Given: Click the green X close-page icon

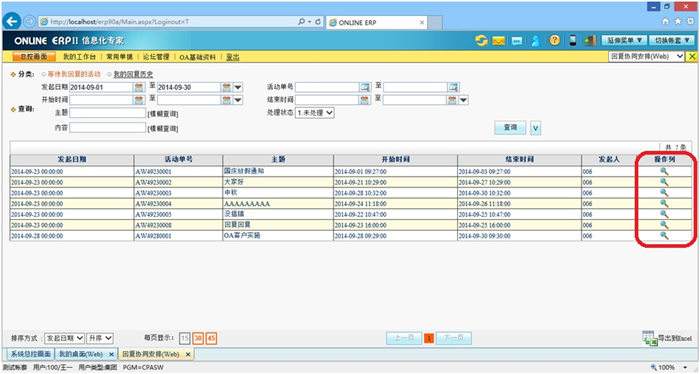Looking at the screenshot, I should (692, 56).
